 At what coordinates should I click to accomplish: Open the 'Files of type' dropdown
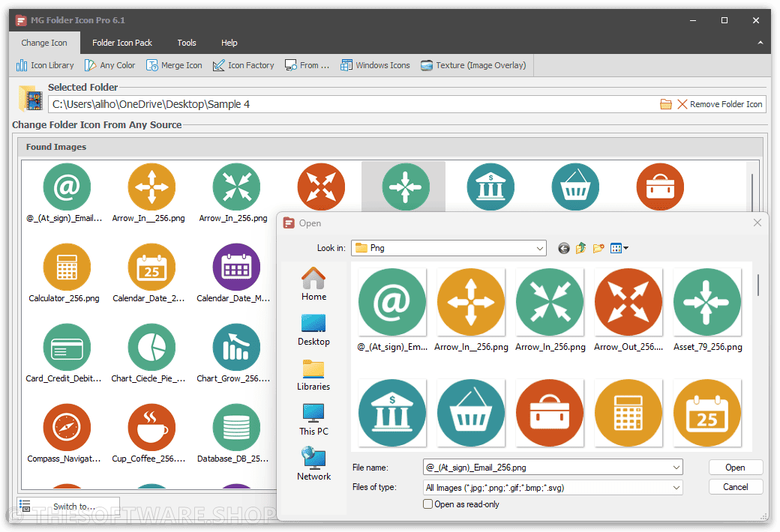click(x=553, y=488)
